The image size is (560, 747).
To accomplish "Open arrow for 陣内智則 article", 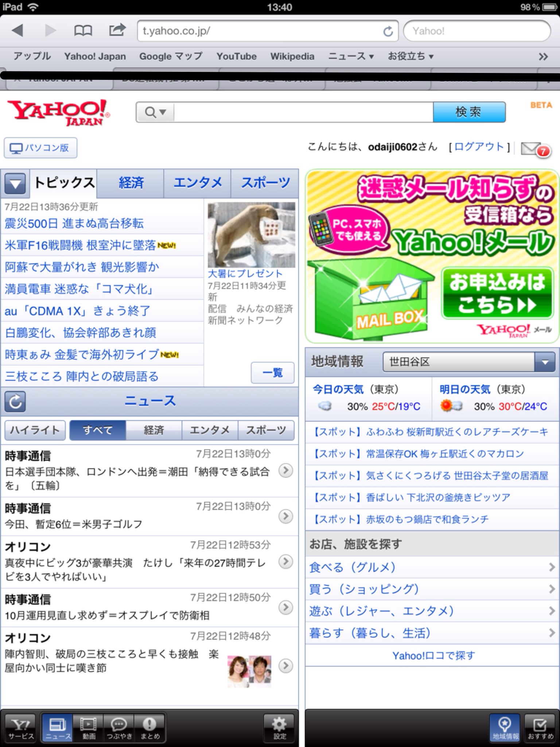I will (x=286, y=666).
